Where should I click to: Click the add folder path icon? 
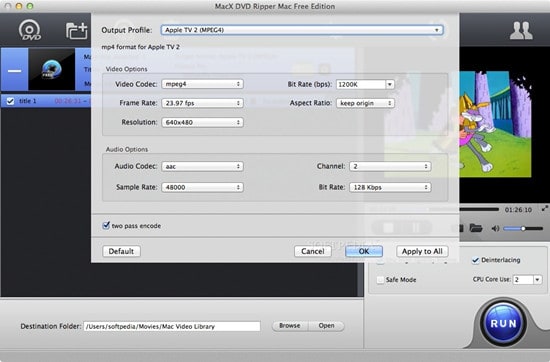[x=76, y=31]
